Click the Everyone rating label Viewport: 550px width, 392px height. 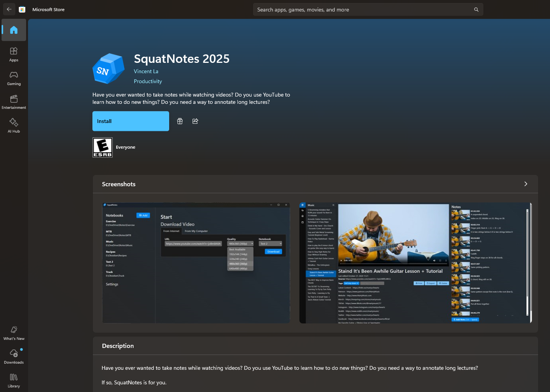coord(125,147)
